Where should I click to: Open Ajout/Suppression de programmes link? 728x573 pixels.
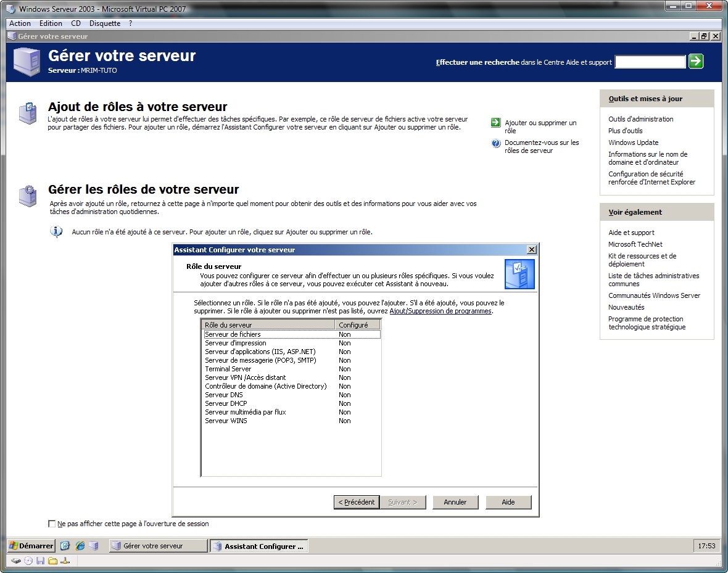[440, 311]
